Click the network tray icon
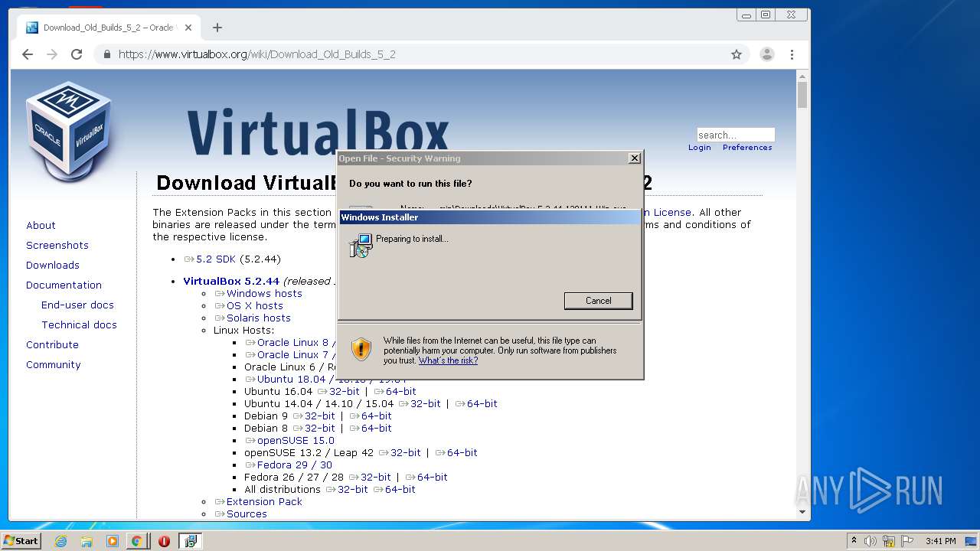The image size is (980, 551). point(889,541)
